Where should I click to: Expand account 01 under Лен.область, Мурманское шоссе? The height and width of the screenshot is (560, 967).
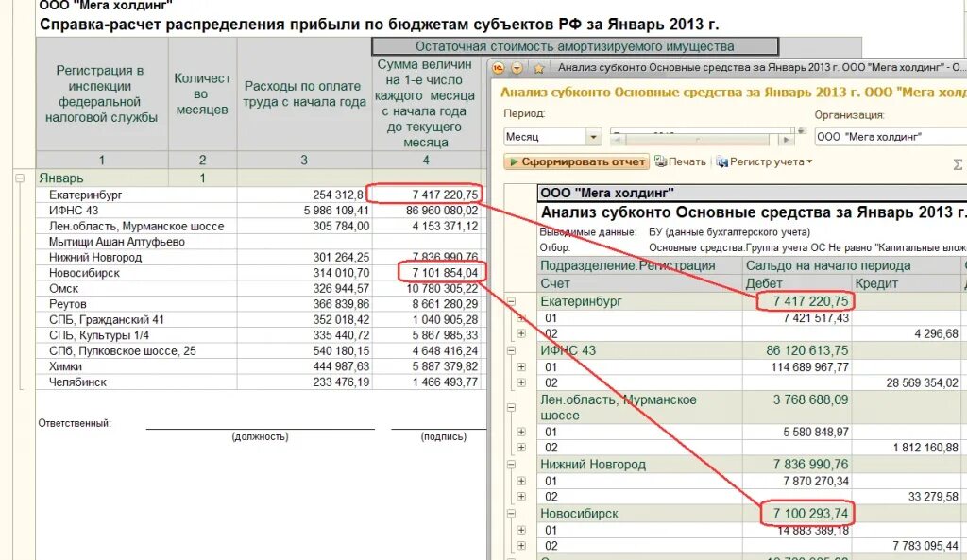coord(521,432)
